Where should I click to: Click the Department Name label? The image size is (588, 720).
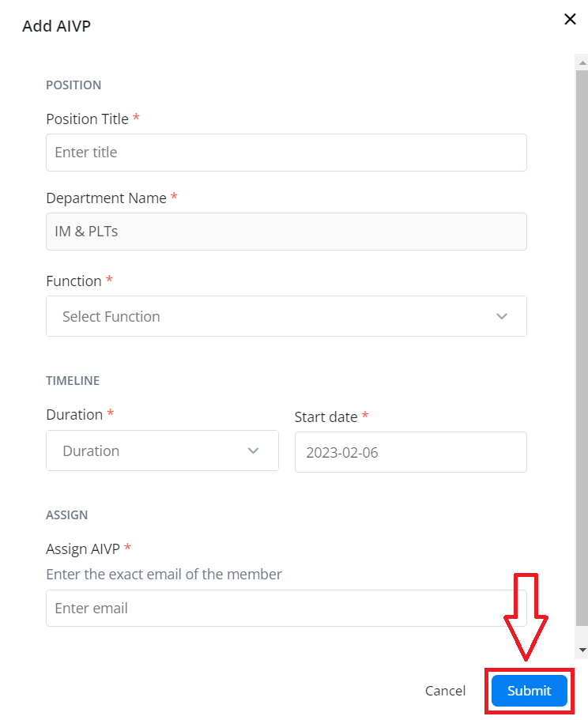(106, 198)
